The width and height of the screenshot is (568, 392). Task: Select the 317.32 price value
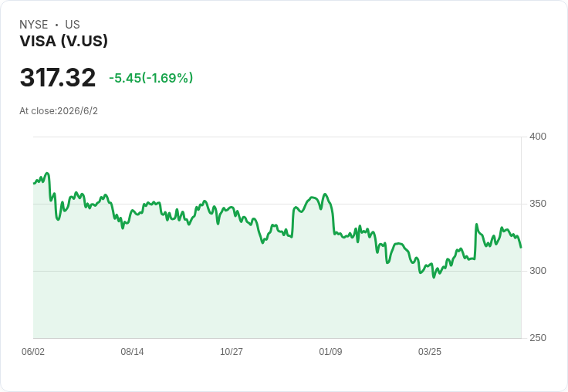(x=58, y=77)
